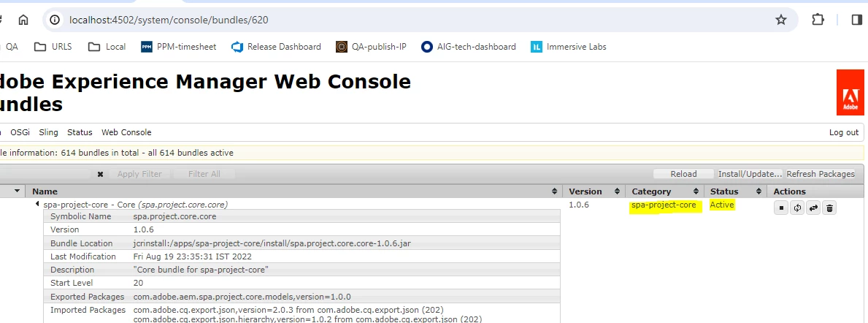
Task: Click the Filter All button
Action: coord(204,174)
